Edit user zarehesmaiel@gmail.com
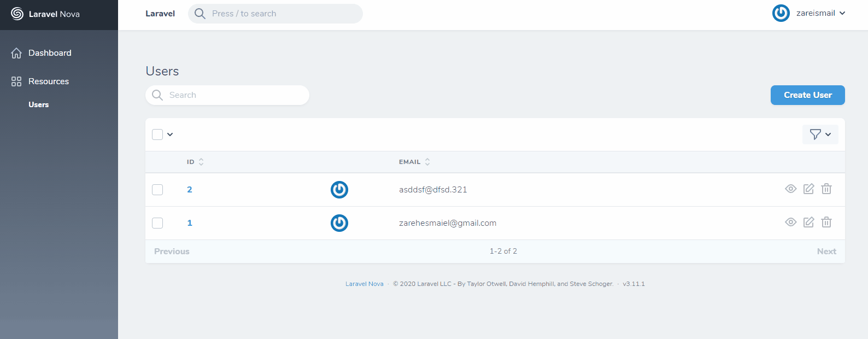This screenshot has height=339, width=868. pos(808,222)
